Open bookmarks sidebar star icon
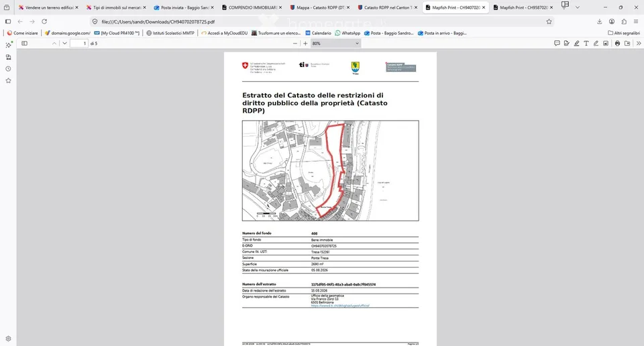644x346 pixels. (8, 80)
